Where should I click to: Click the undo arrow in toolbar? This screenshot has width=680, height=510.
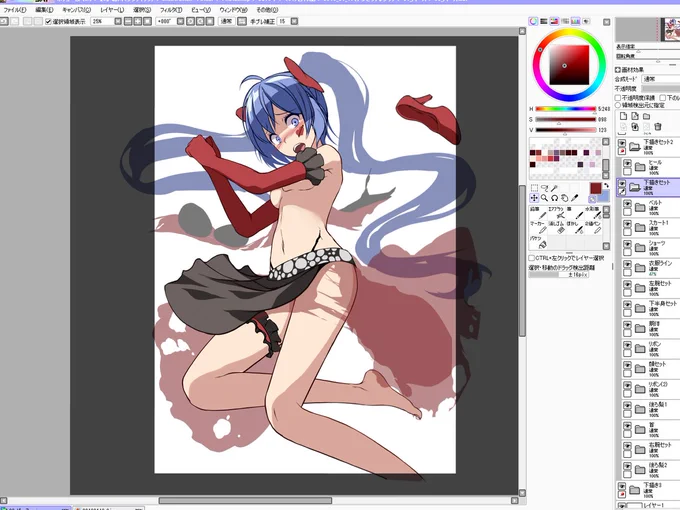click(x=3, y=21)
